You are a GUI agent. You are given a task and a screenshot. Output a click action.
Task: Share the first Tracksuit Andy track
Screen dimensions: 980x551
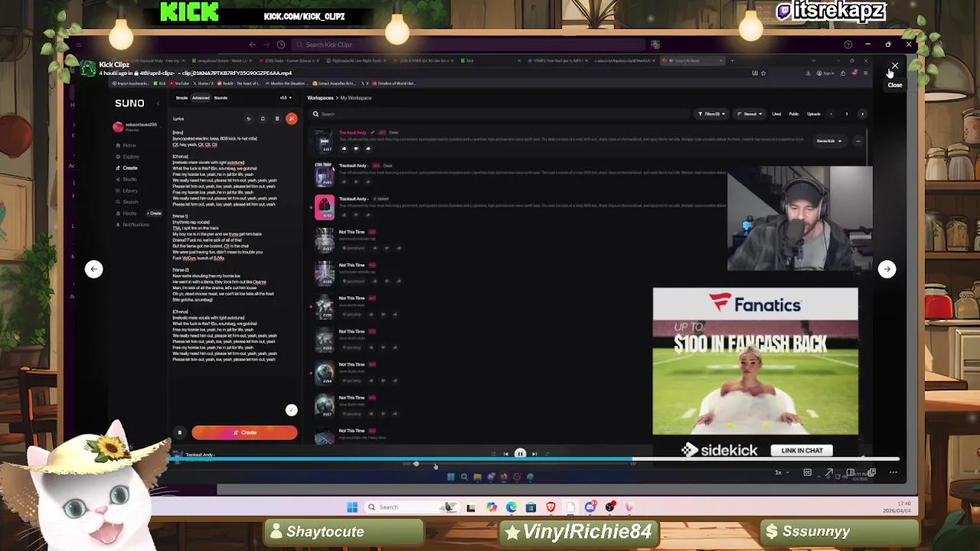coord(368,148)
